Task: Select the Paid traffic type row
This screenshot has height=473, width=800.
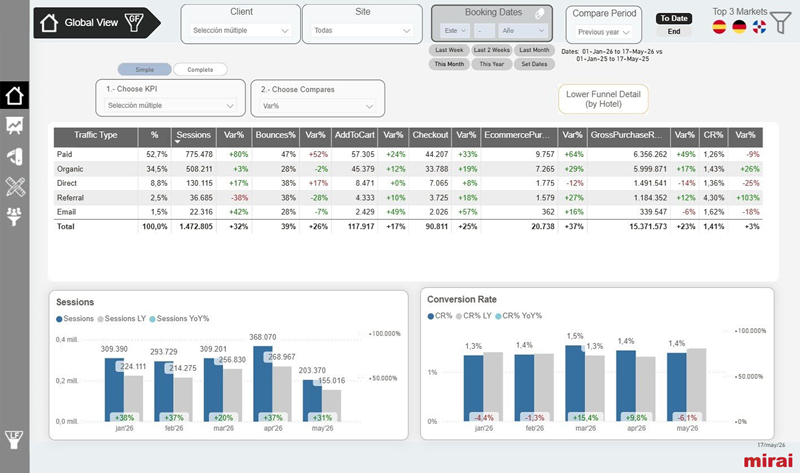Action: (x=408, y=154)
